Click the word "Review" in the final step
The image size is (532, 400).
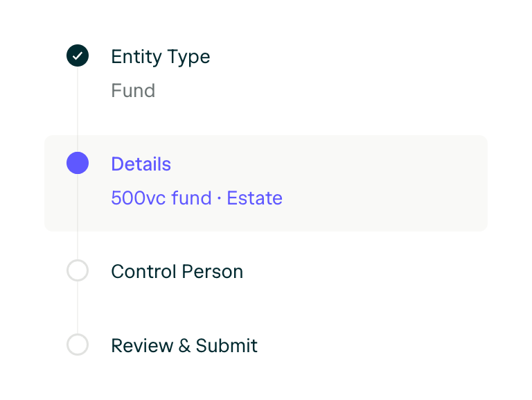(x=142, y=346)
